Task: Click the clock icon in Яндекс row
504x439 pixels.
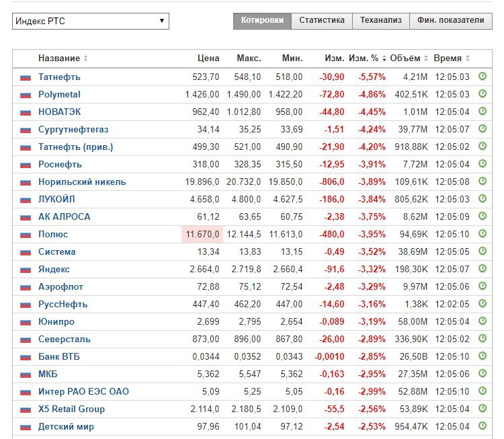Action: click(482, 268)
